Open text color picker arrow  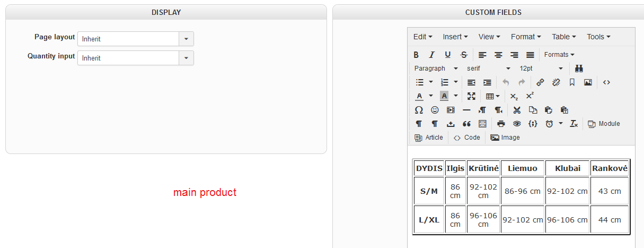point(431,96)
